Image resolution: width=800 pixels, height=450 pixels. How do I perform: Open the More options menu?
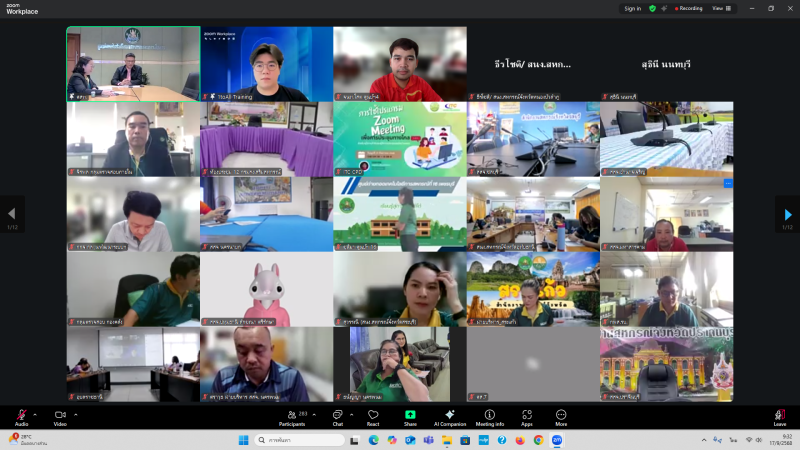pyautogui.click(x=561, y=415)
